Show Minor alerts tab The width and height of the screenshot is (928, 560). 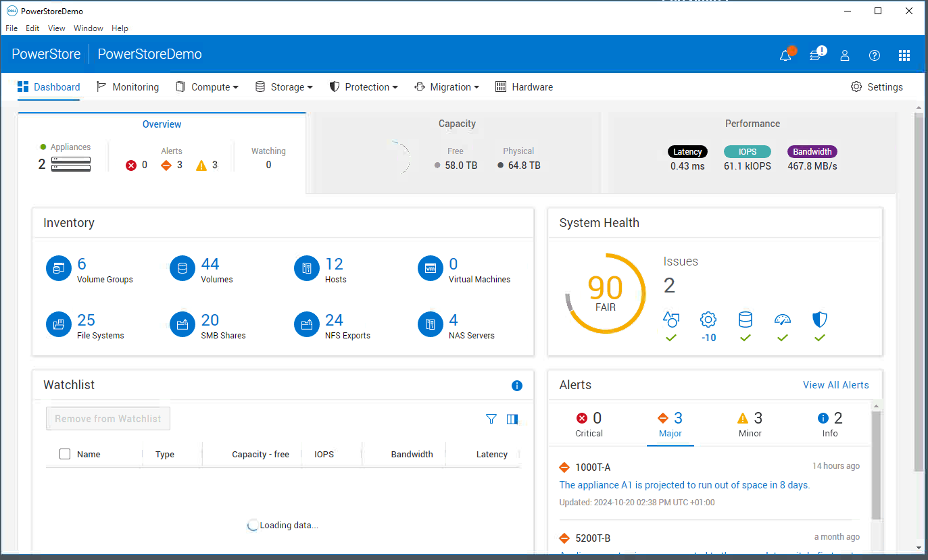[750, 424]
